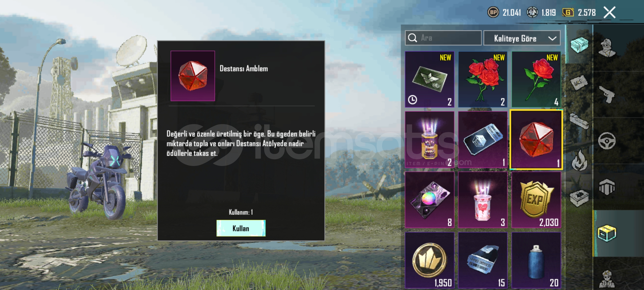Select the single red rose item
The width and height of the screenshot is (644, 290).
coord(536,79)
